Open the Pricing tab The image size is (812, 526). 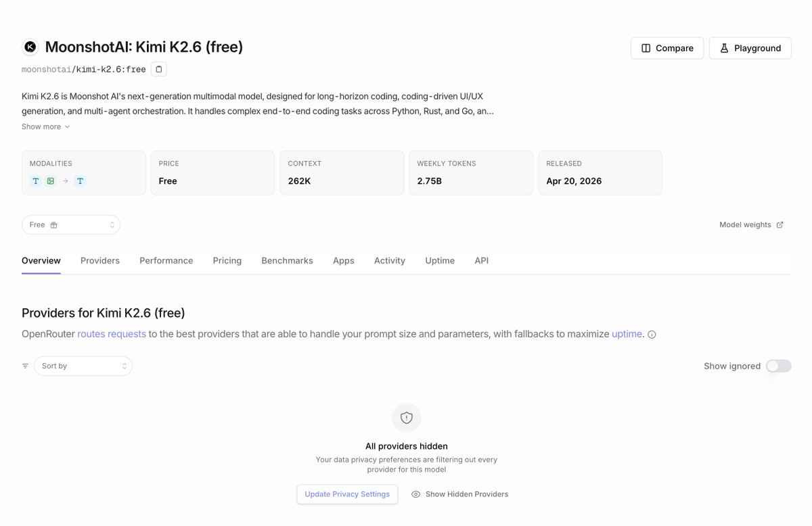click(227, 260)
